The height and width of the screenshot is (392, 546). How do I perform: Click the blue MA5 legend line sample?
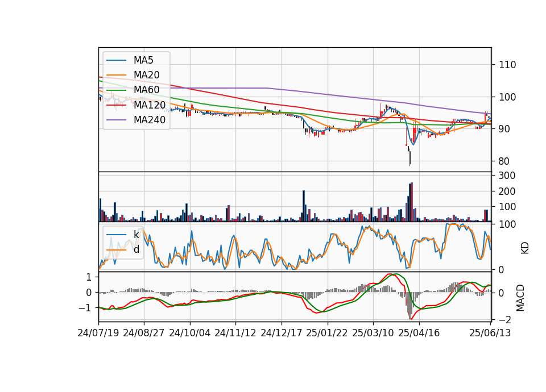(116, 60)
